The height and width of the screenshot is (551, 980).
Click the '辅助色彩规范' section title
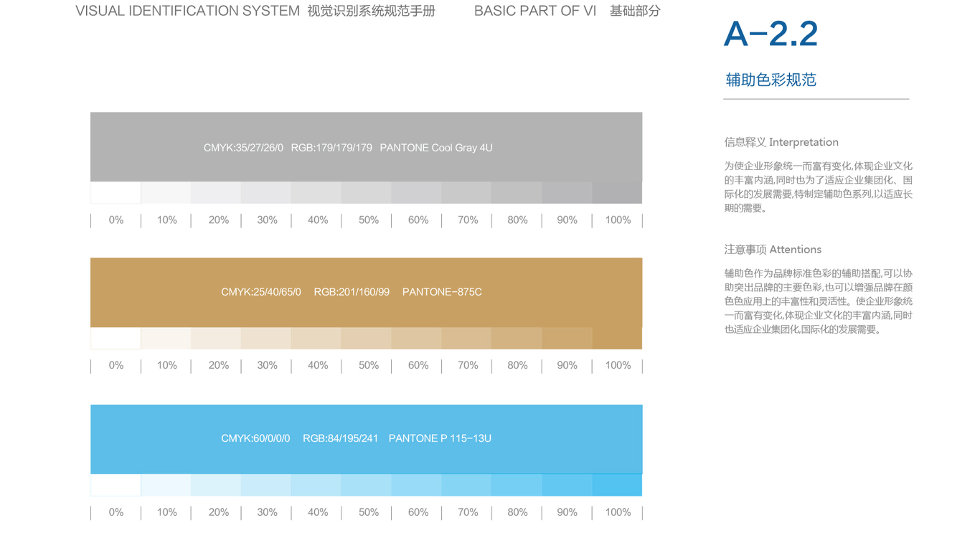coord(771,80)
